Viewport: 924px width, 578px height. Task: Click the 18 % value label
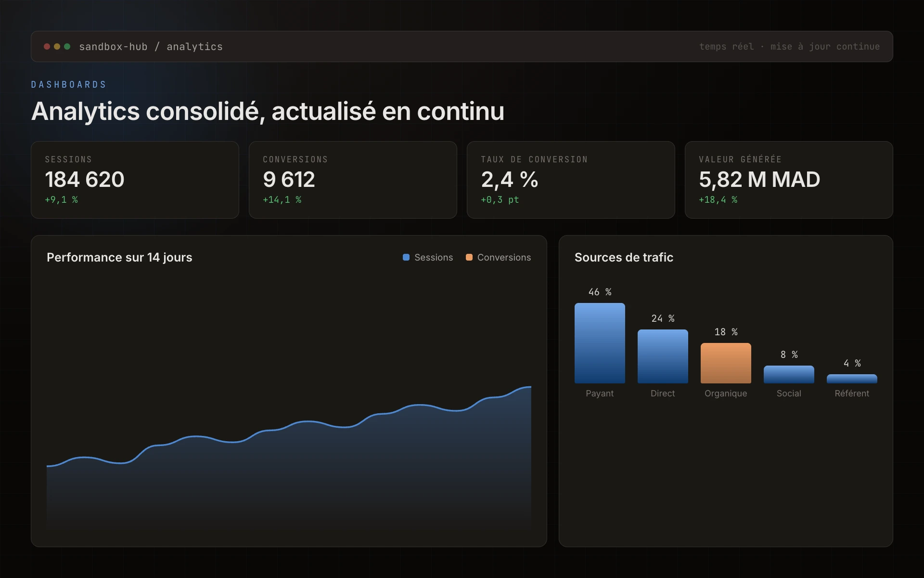pos(726,332)
